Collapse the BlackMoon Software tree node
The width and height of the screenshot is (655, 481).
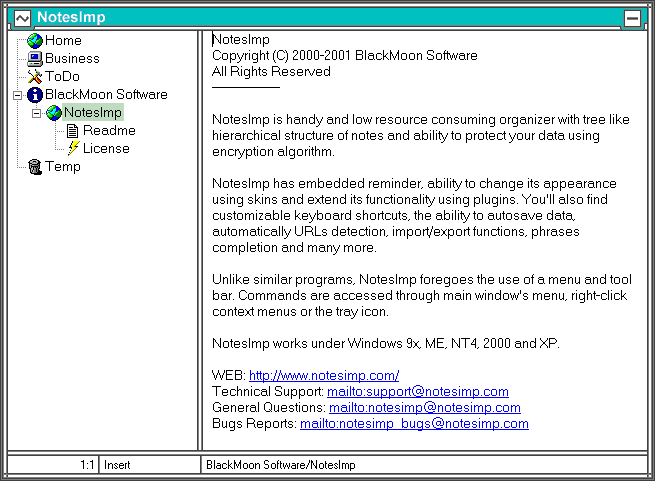[17, 95]
